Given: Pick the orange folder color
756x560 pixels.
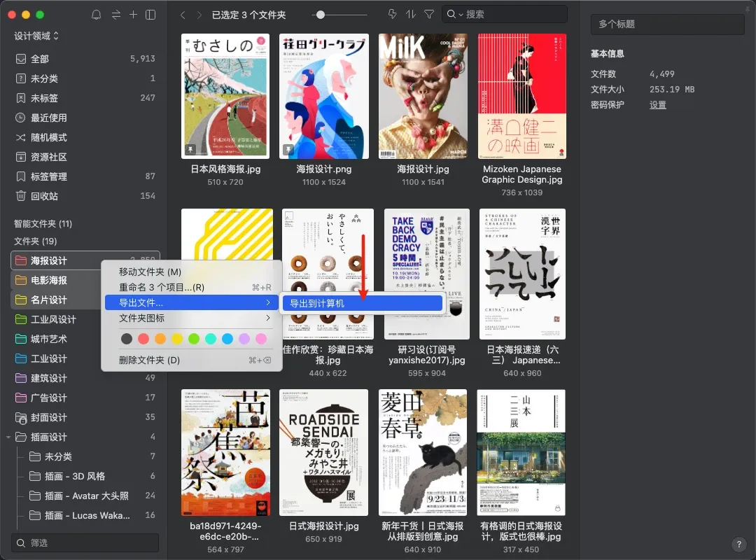Looking at the screenshot, I should (x=160, y=339).
